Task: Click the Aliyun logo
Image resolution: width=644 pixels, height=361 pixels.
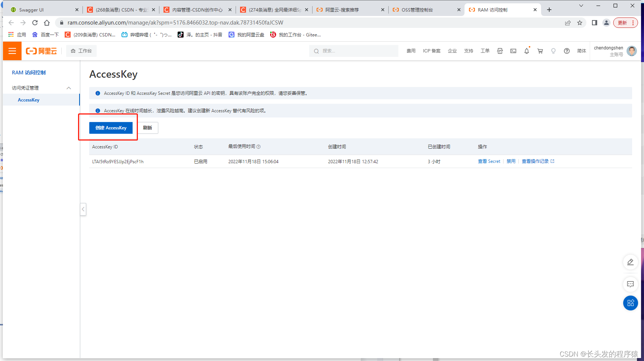Action: pos(41,51)
